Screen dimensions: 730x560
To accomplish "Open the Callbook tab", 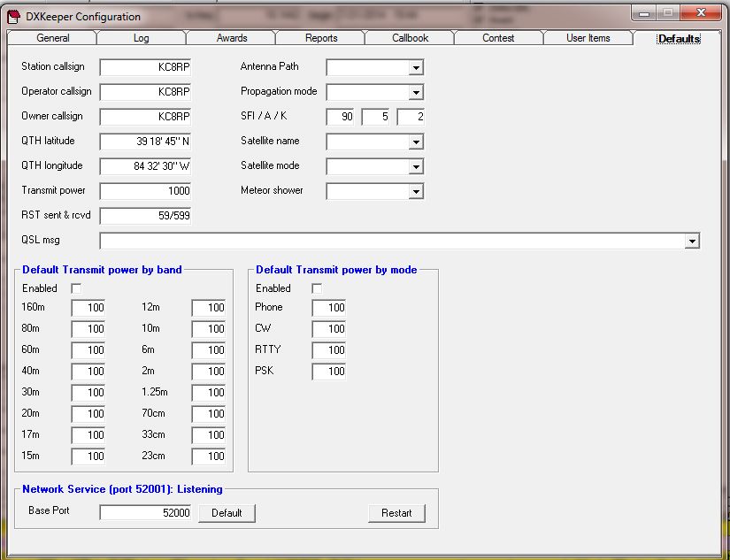I will click(x=410, y=38).
